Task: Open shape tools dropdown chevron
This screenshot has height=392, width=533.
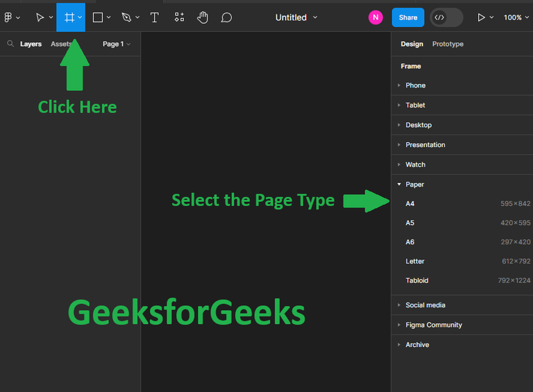Action: pos(109,17)
